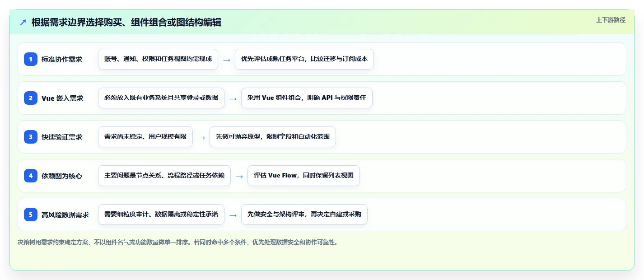
Task: Click the footer note starting with 决策树用需求约束确定方案
Action: tap(178, 243)
